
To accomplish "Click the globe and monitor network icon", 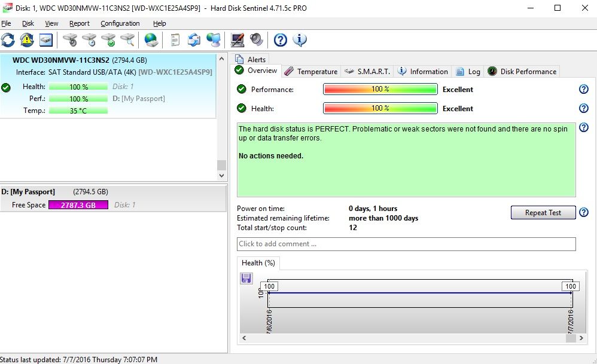I will point(214,40).
